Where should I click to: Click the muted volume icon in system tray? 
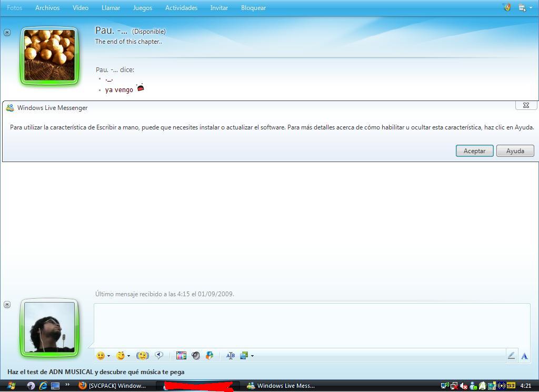click(463, 386)
